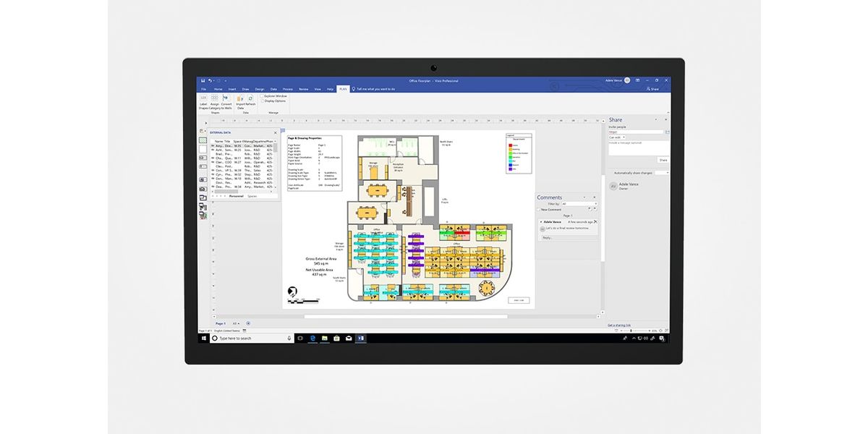This screenshot has width=868, height=434.
Task: Toggle the Display Options checkbox
Action: [x=262, y=101]
